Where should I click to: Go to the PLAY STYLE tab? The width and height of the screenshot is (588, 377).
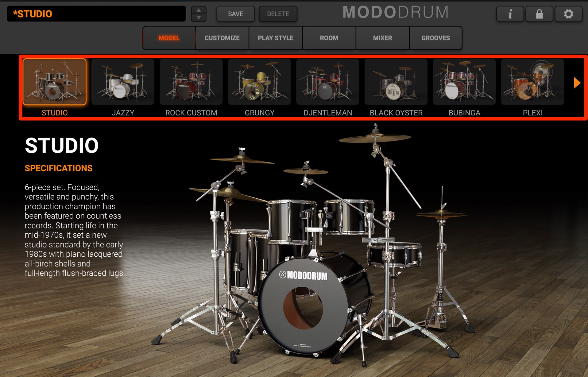pyautogui.click(x=276, y=38)
